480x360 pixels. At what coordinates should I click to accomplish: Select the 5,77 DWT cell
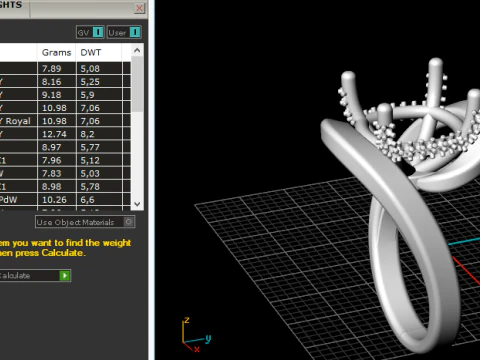(x=99, y=147)
